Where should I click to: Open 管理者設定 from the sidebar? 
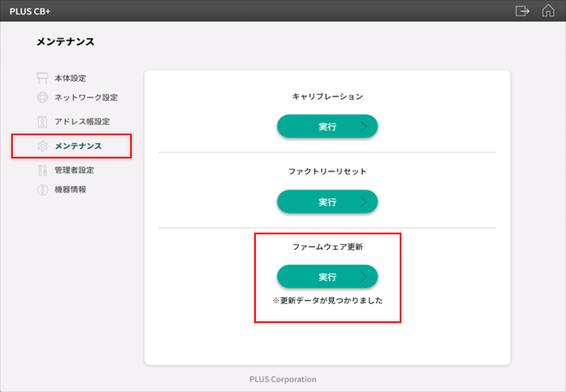click(74, 171)
